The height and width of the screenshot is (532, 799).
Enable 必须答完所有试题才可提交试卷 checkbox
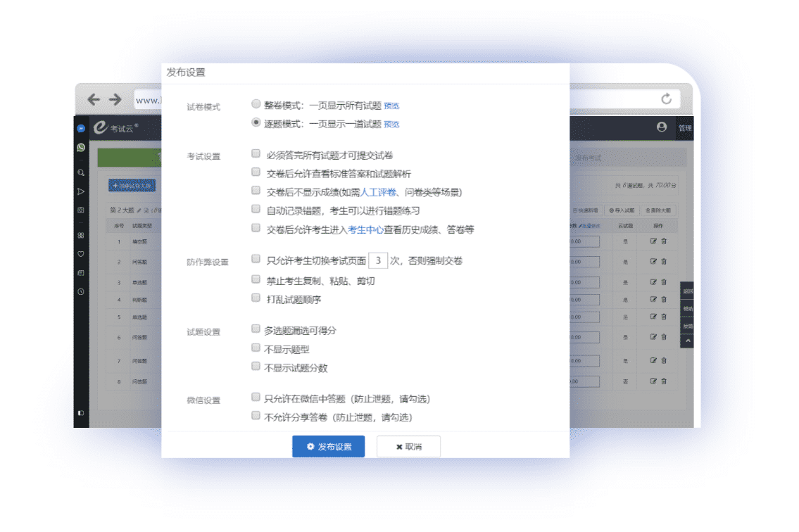(256, 153)
